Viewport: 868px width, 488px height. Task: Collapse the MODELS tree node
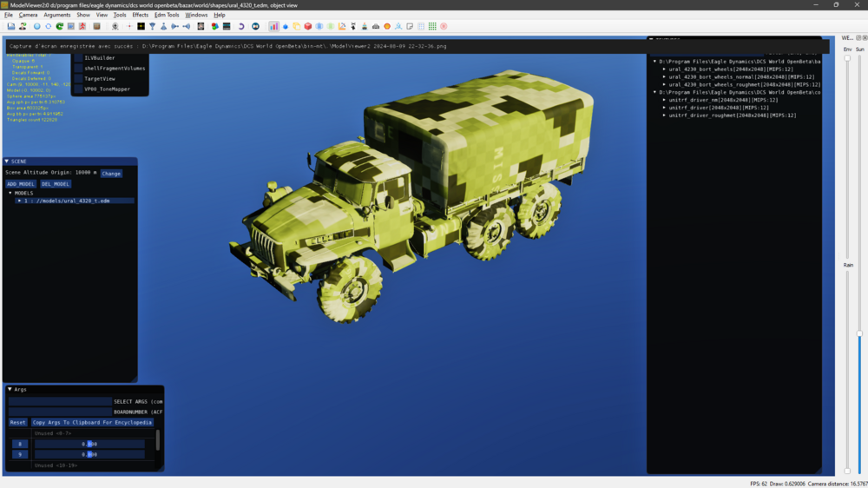coord(10,193)
